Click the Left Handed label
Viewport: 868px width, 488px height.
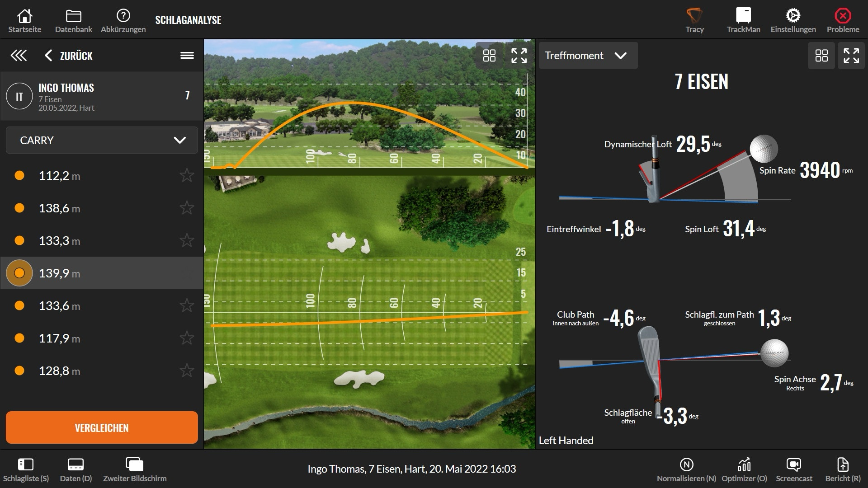tap(566, 441)
